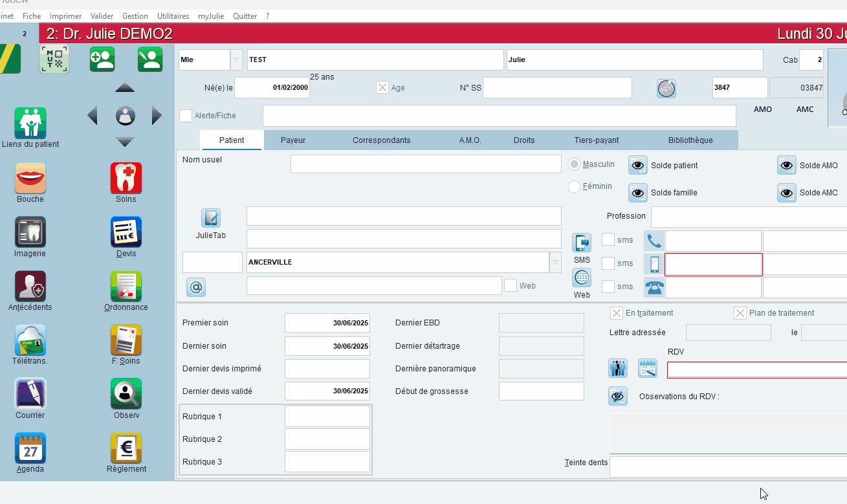Viewport: 847px width, 504px height.
Task: Click the SMS phone icon
Action: click(x=582, y=243)
